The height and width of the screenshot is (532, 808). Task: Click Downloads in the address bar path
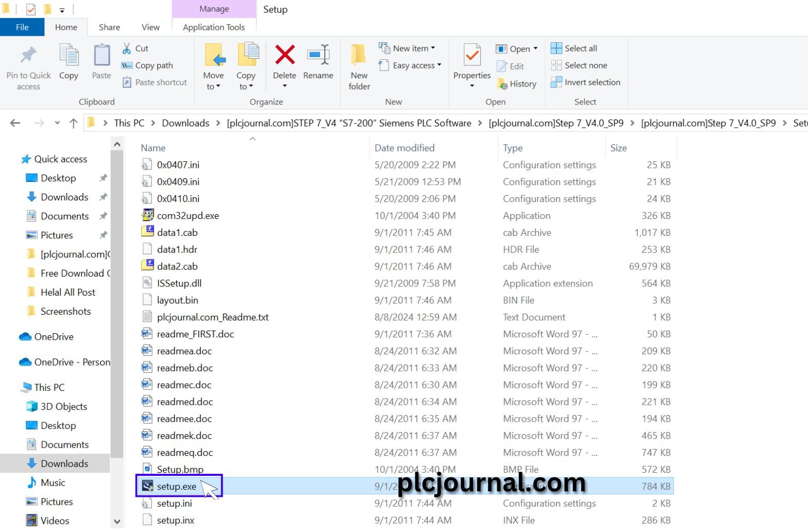(186, 123)
